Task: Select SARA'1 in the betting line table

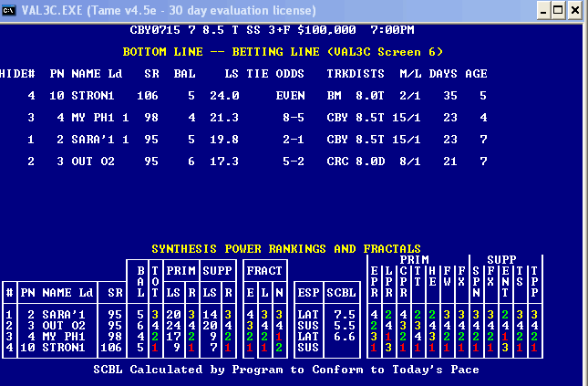Action: coord(93,140)
